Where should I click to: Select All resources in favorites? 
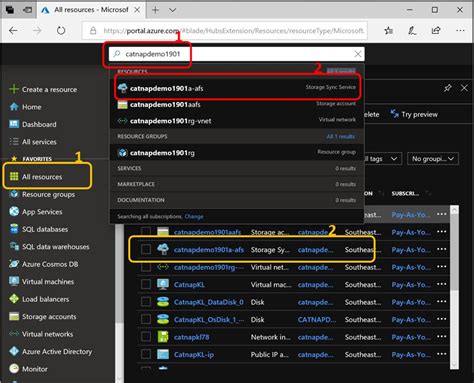pyautogui.click(x=36, y=177)
